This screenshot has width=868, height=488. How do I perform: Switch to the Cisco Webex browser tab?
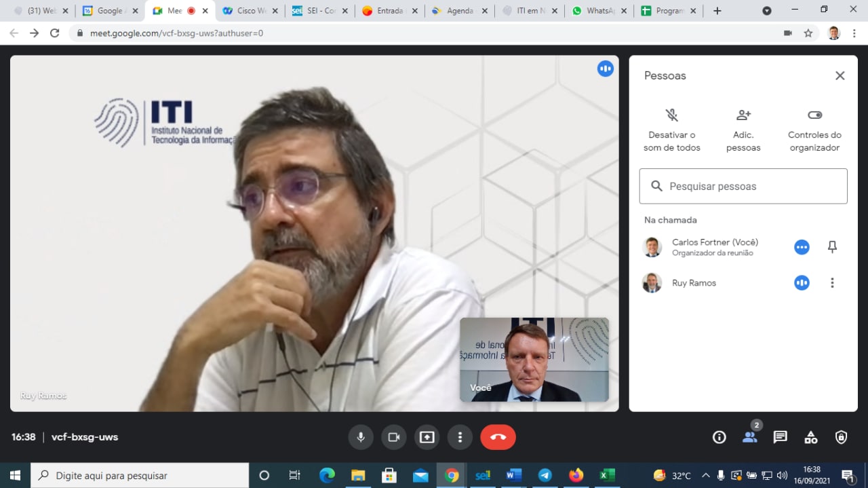(248, 11)
